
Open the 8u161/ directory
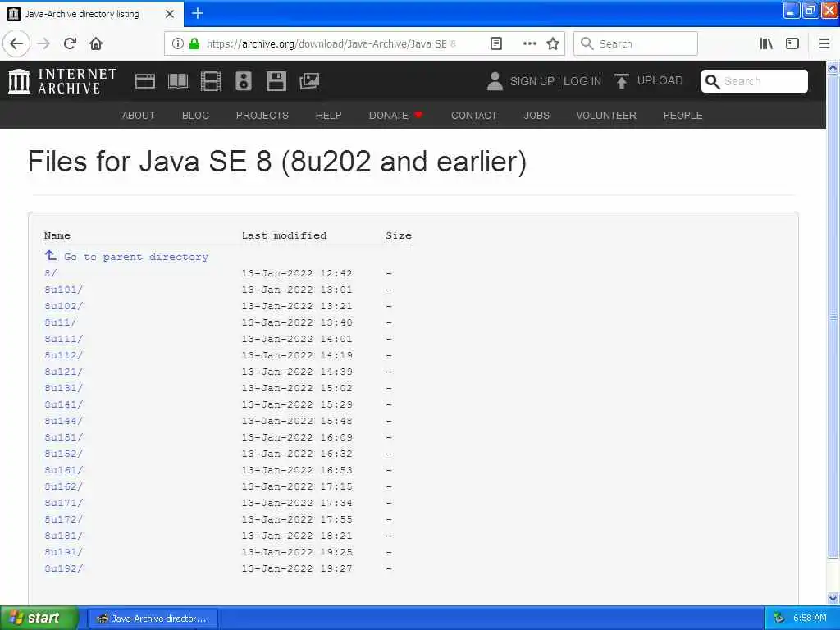click(64, 470)
